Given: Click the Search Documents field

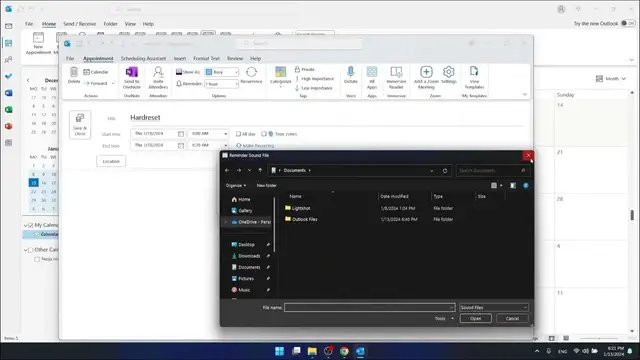Looking at the screenshot, I should 492,171.
